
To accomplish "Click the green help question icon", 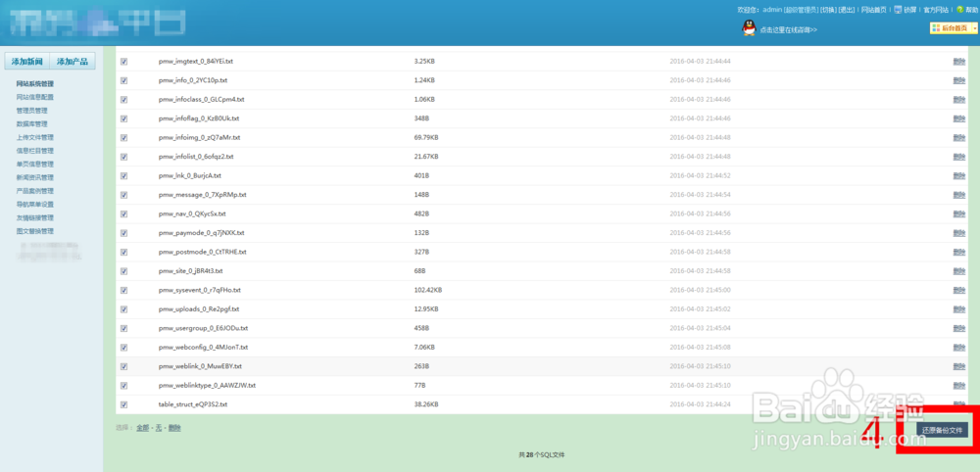I will pos(960,10).
